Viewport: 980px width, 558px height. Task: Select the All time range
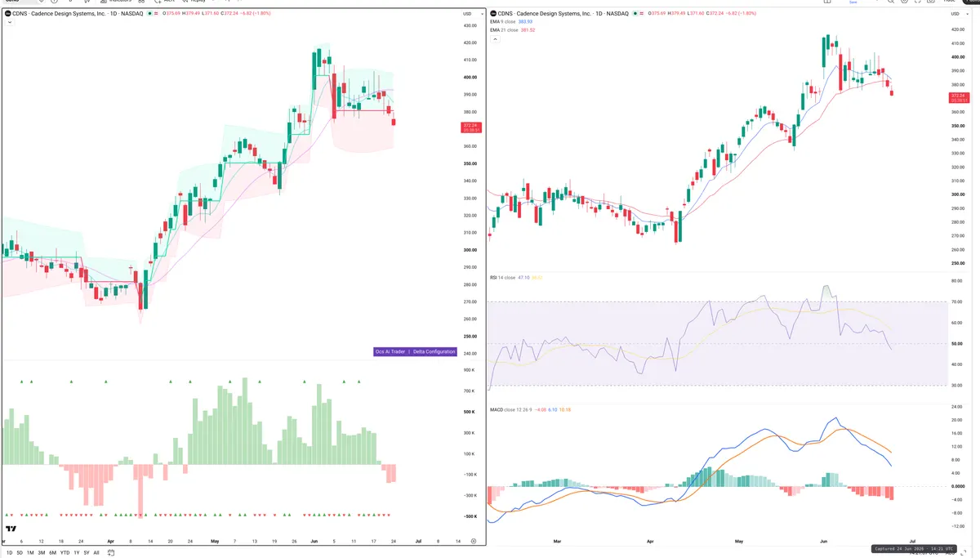click(96, 553)
